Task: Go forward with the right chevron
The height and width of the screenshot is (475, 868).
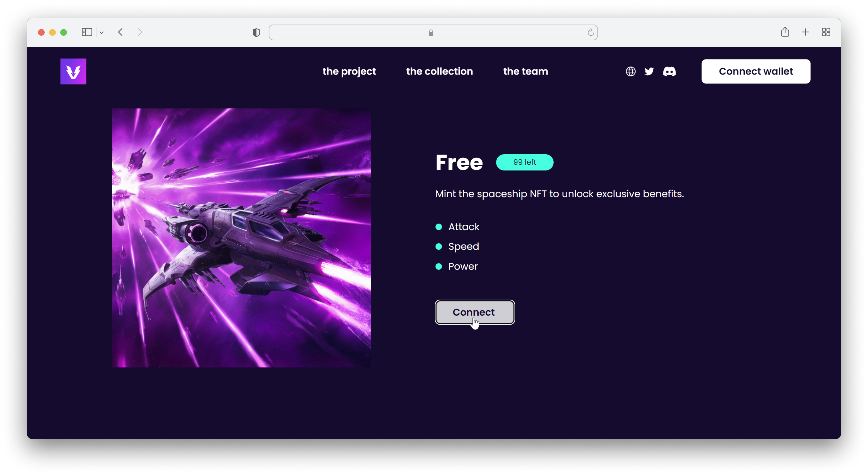Action: 140,32
